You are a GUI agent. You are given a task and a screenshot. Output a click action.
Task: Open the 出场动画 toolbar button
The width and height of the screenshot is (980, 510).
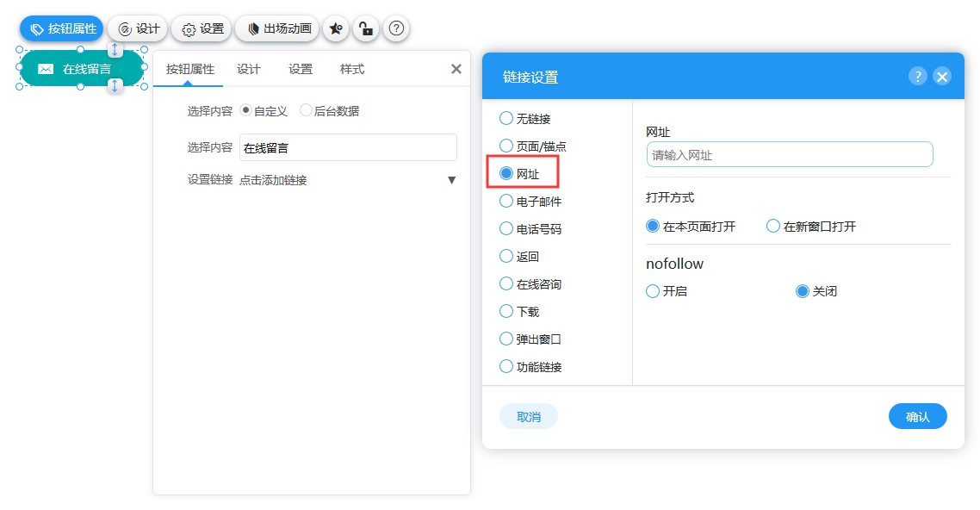click(x=278, y=28)
